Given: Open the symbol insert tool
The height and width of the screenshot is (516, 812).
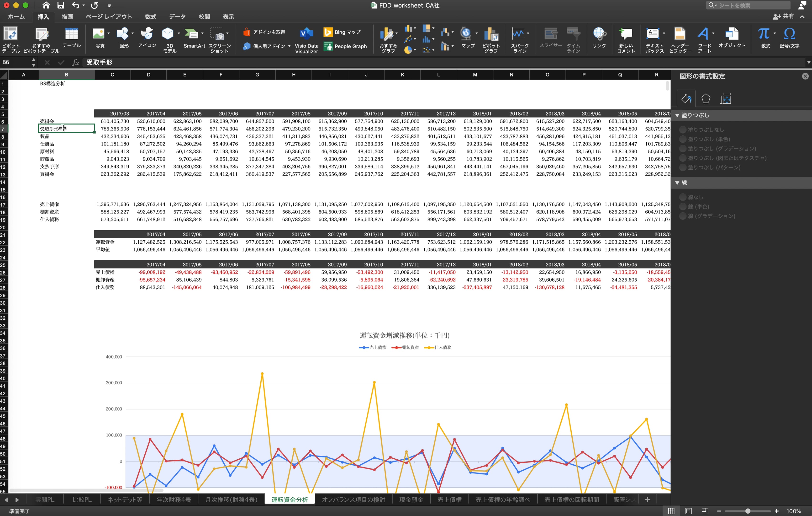Looking at the screenshot, I should pyautogui.click(x=789, y=34).
